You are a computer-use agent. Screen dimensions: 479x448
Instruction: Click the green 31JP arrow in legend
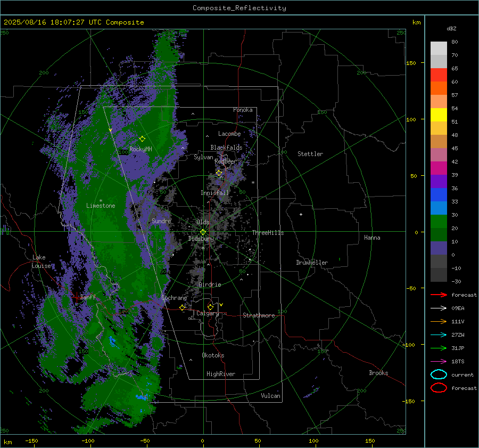(439, 348)
